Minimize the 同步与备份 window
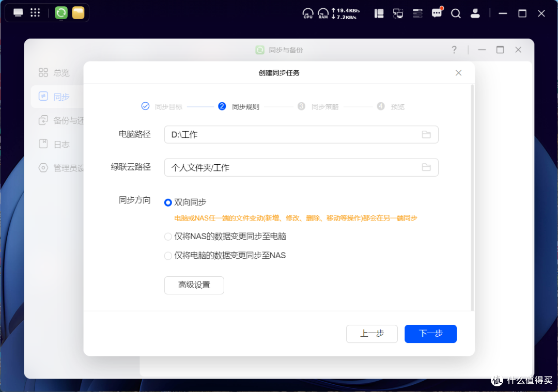This screenshot has height=392, width=558. pos(482,50)
